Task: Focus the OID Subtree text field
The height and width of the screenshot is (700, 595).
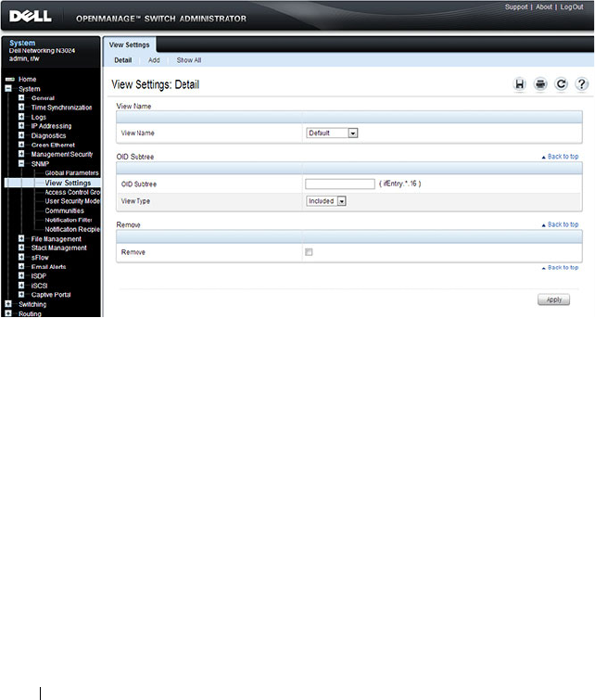Action: (x=340, y=184)
